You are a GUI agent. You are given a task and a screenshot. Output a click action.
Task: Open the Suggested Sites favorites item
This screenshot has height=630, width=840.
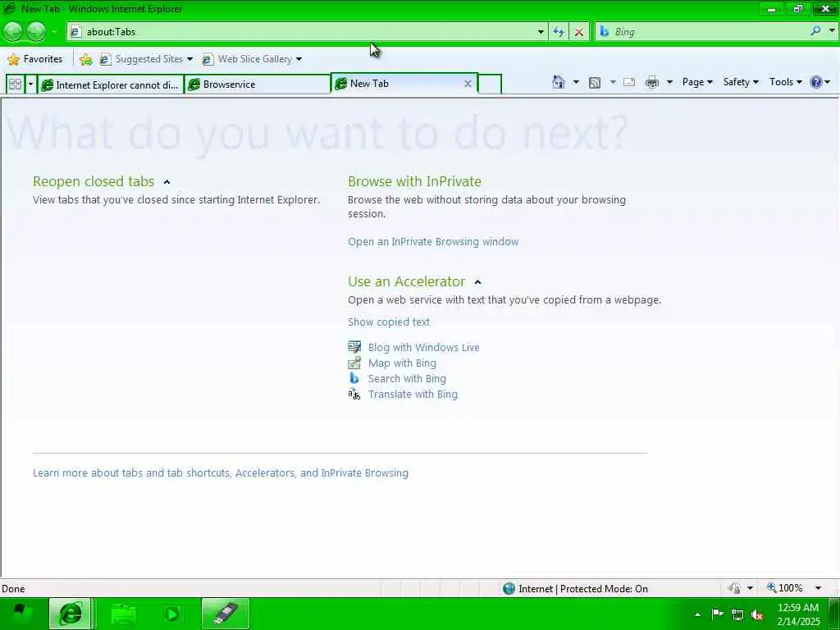click(x=146, y=59)
